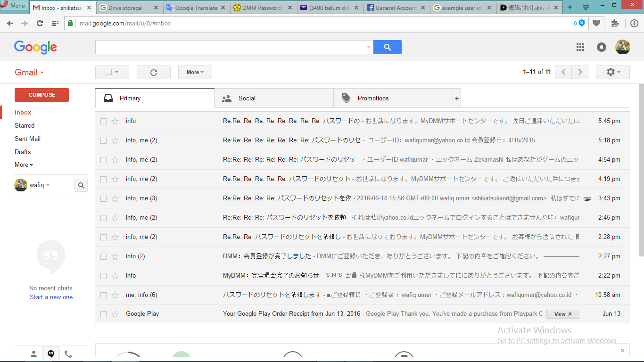Click the blue Google search magnifier button

click(x=388, y=47)
